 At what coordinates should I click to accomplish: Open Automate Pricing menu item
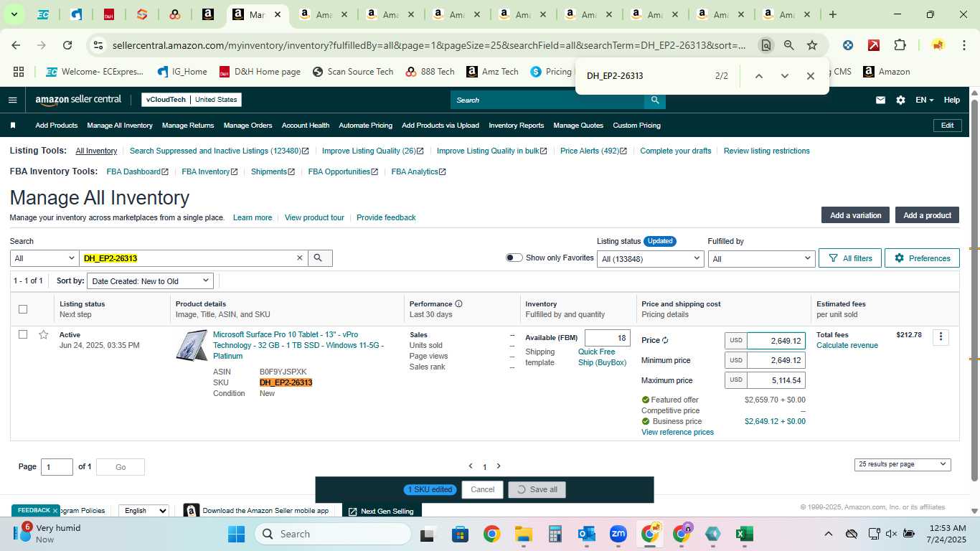click(365, 126)
